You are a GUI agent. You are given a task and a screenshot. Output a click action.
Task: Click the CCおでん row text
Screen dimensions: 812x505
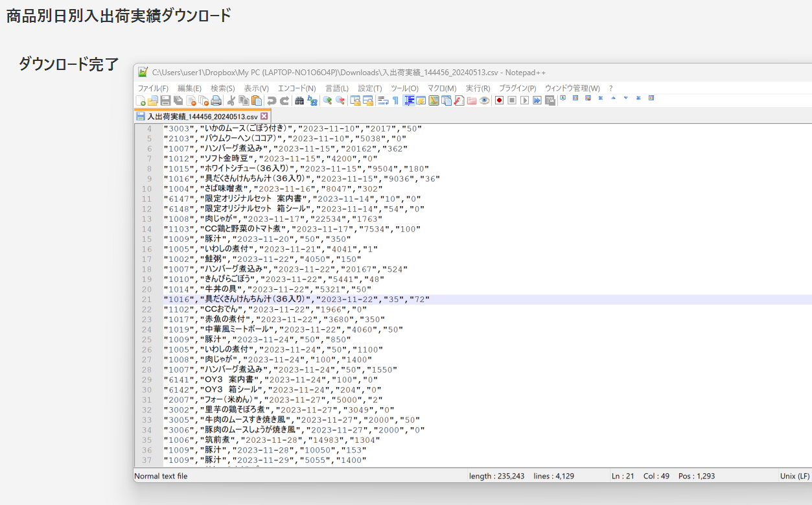tap(265, 309)
